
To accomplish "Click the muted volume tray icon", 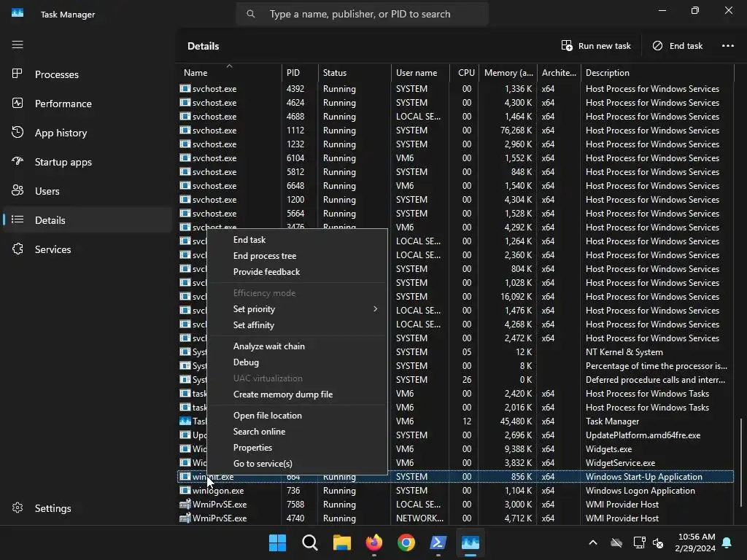I will coord(658,542).
